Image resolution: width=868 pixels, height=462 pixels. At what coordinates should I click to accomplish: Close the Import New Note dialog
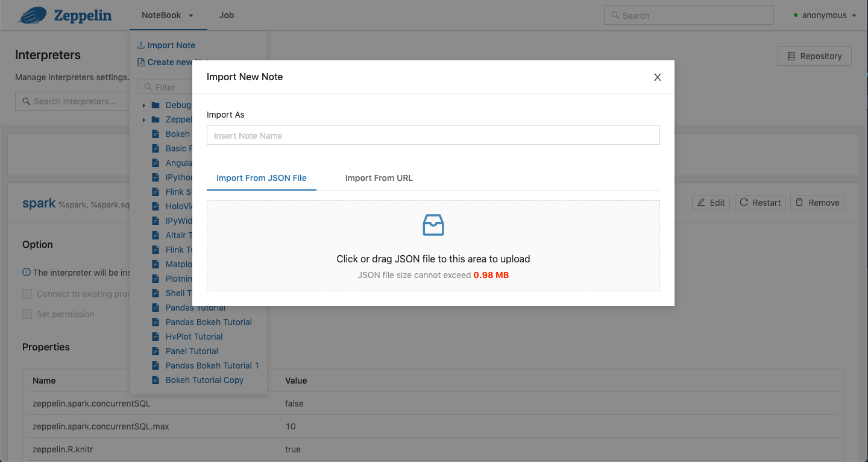pyautogui.click(x=658, y=77)
